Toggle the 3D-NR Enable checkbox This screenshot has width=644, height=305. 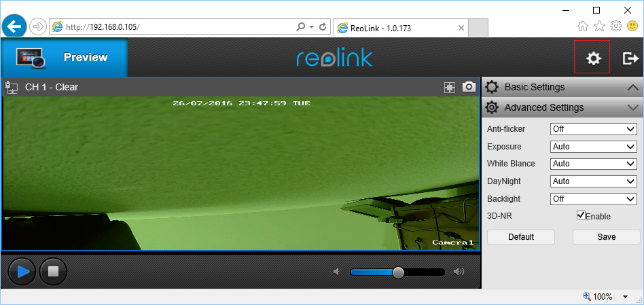click(x=581, y=215)
